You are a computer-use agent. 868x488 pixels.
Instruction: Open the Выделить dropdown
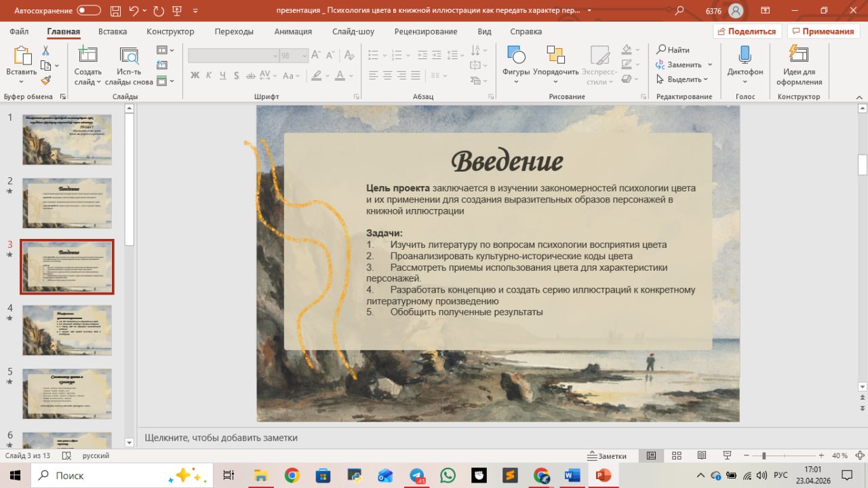(682, 79)
